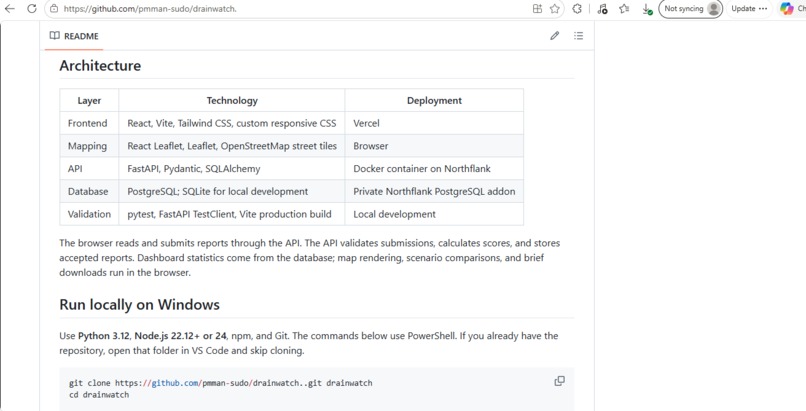The height and width of the screenshot is (411, 806).
Task: Click the Layer column header
Action: point(89,101)
